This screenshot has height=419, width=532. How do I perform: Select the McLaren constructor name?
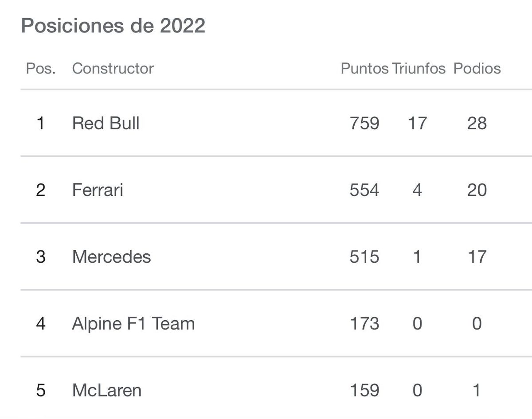pyautogui.click(x=107, y=391)
